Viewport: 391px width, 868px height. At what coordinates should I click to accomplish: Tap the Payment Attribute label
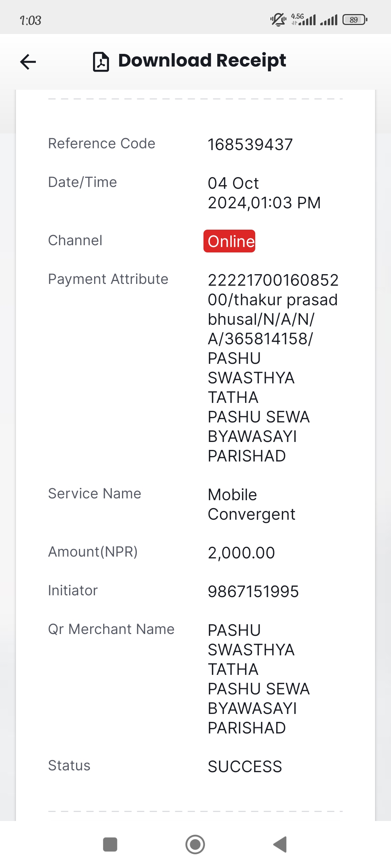pyautogui.click(x=108, y=279)
